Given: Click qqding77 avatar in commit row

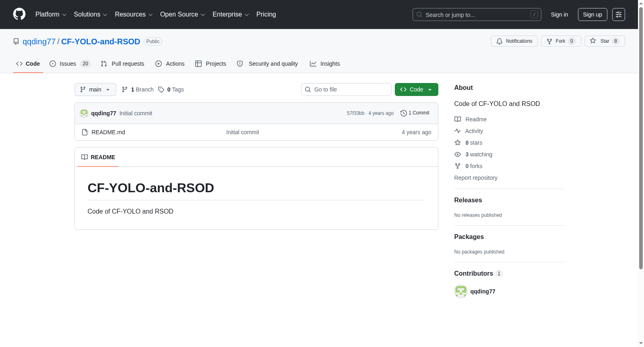Looking at the screenshot, I should (x=84, y=113).
